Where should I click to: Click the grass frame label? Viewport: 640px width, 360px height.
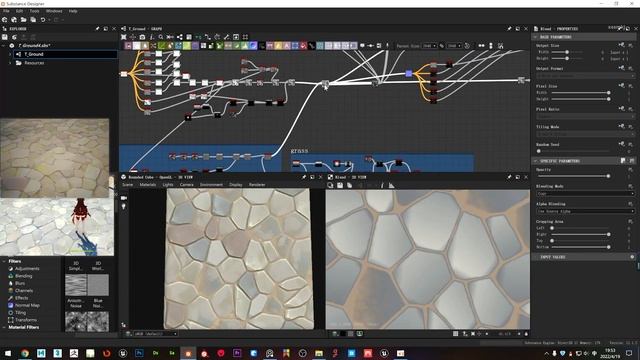pyautogui.click(x=299, y=151)
